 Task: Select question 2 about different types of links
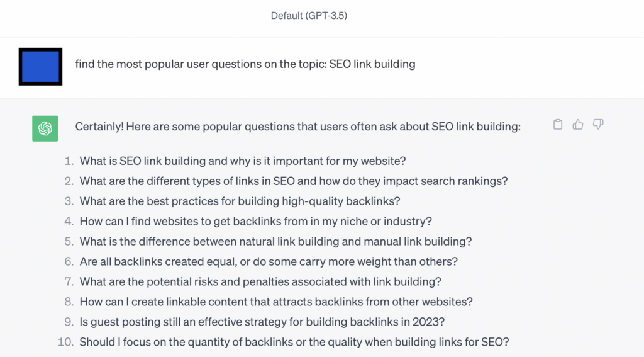coord(294,181)
